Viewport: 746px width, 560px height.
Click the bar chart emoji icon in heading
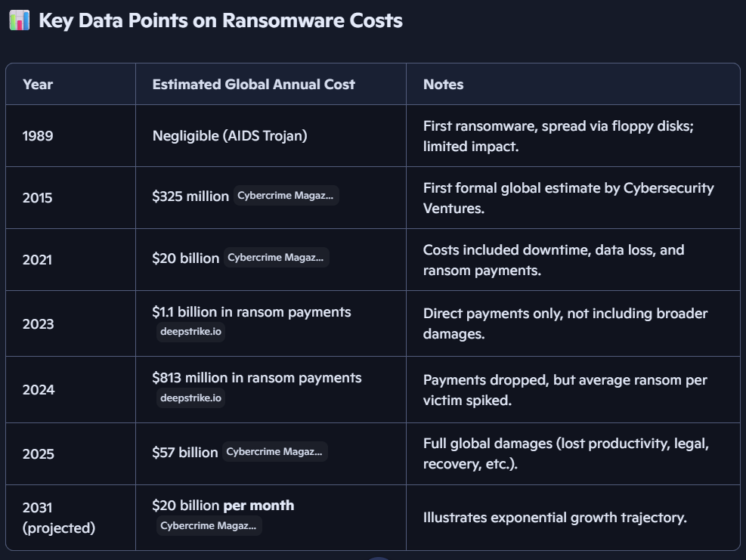point(20,20)
